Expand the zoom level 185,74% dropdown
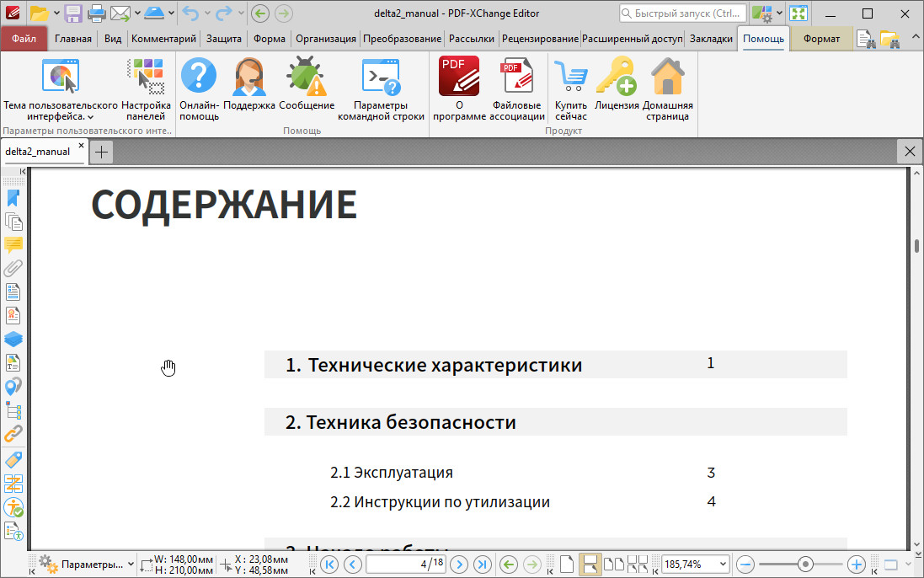The width and height of the screenshot is (924, 578). coord(722,564)
